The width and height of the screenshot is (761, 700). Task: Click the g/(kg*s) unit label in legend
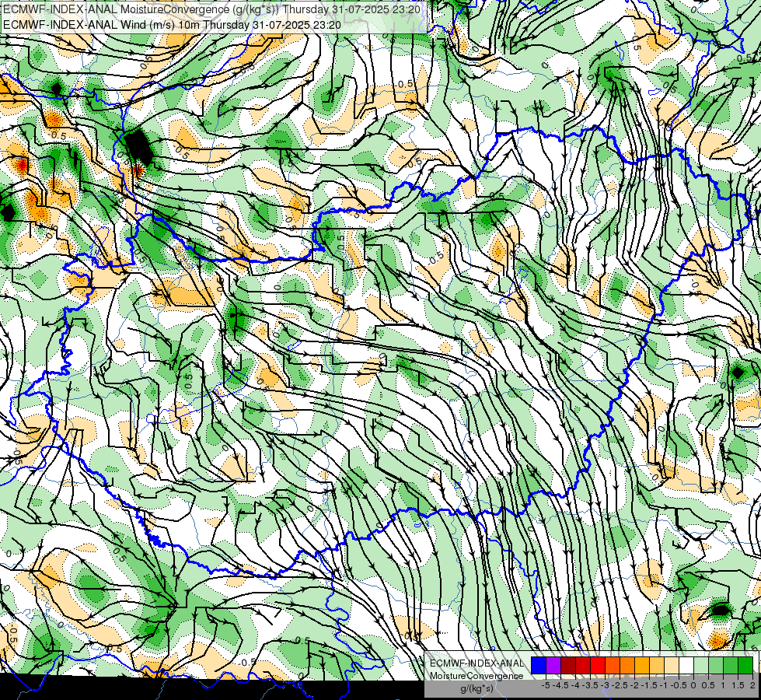(x=476, y=688)
